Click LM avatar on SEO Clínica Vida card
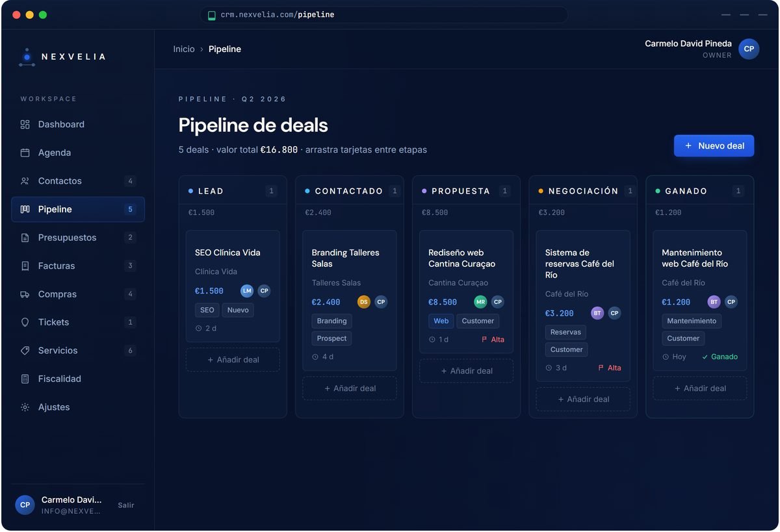 (247, 291)
